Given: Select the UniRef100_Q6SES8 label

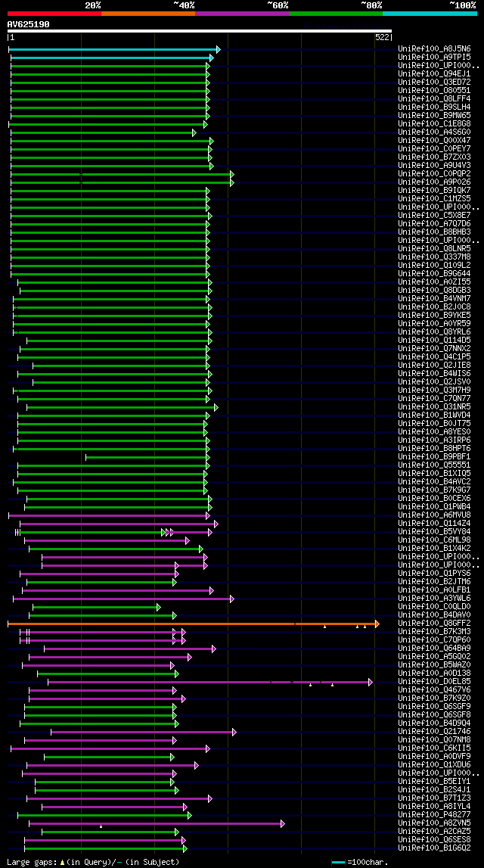Looking at the screenshot, I should click(434, 840).
